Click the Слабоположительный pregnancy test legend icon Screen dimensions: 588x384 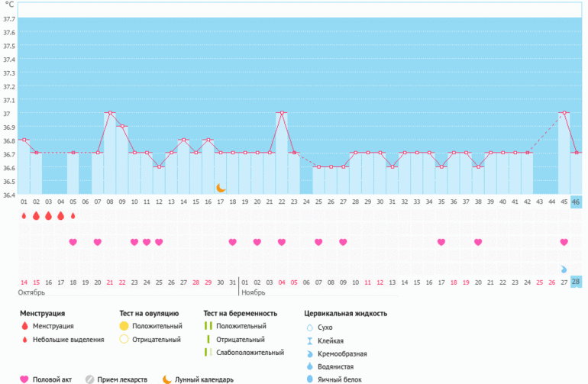click(x=206, y=353)
